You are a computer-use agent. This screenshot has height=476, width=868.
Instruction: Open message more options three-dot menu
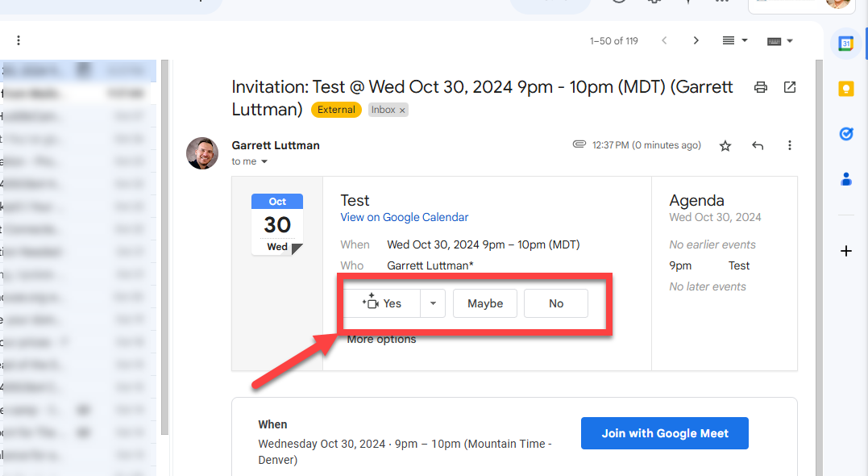click(789, 145)
